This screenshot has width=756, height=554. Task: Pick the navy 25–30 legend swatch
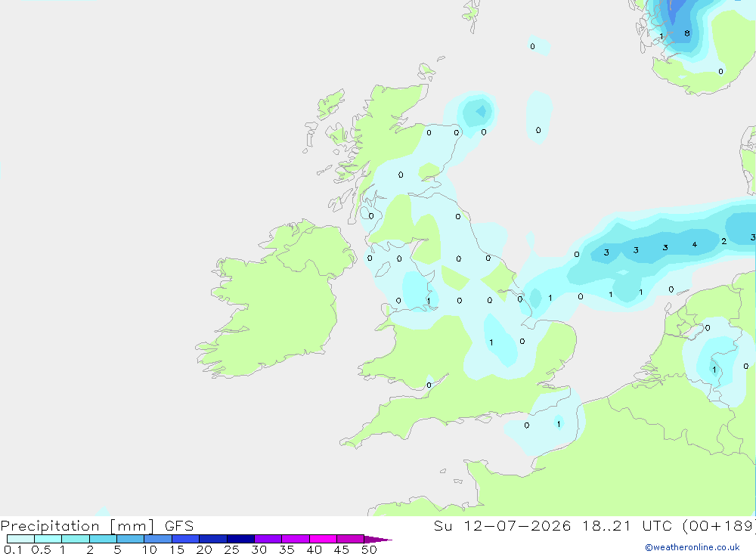tap(240, 539)
